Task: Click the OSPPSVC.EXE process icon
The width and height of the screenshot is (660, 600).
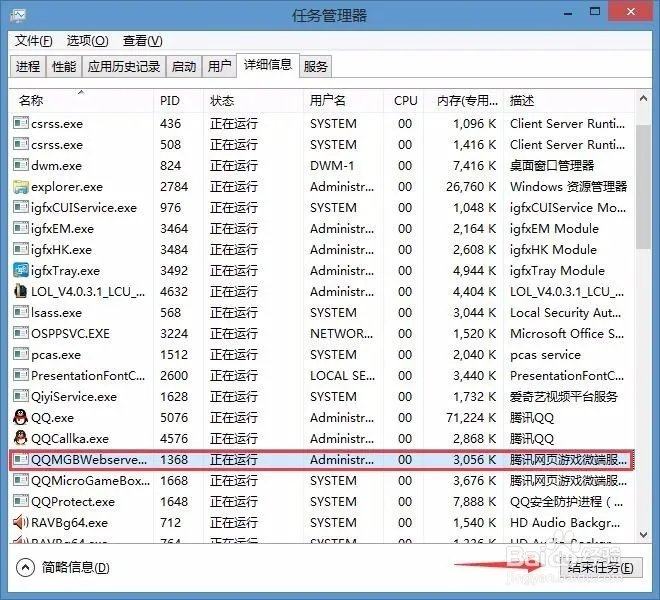Action: point(20,333)
